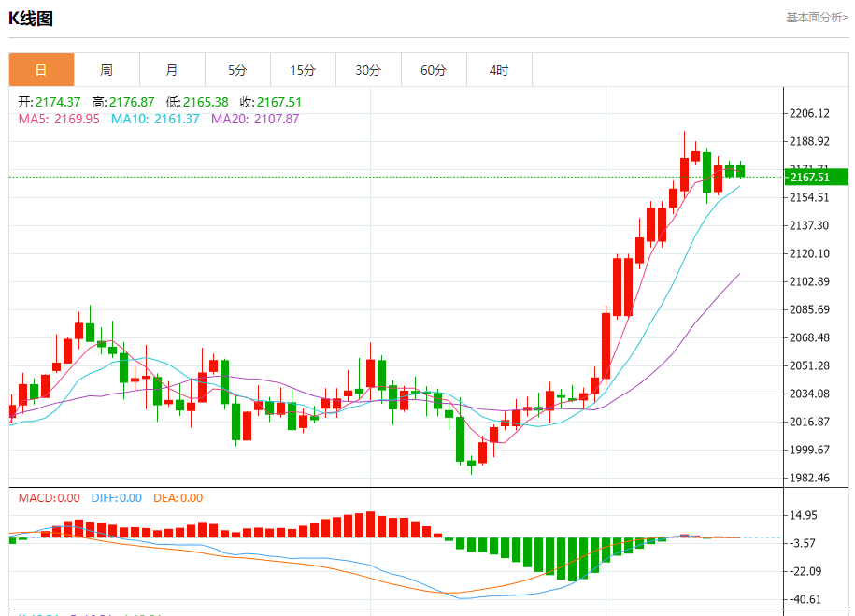Click the 2034.08 price axis label

coord(810,394)
